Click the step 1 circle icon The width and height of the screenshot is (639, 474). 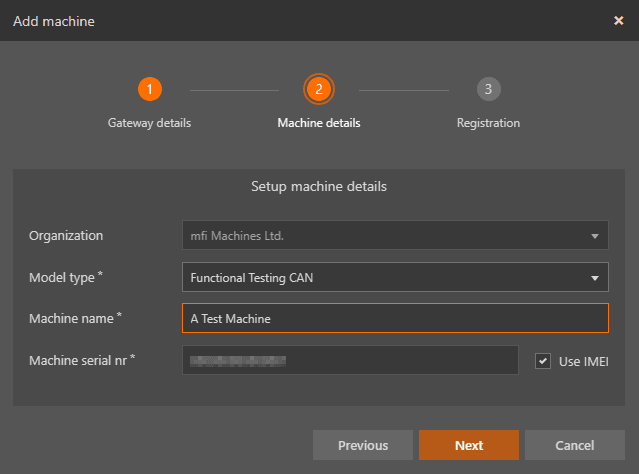[x=149, y=89]
